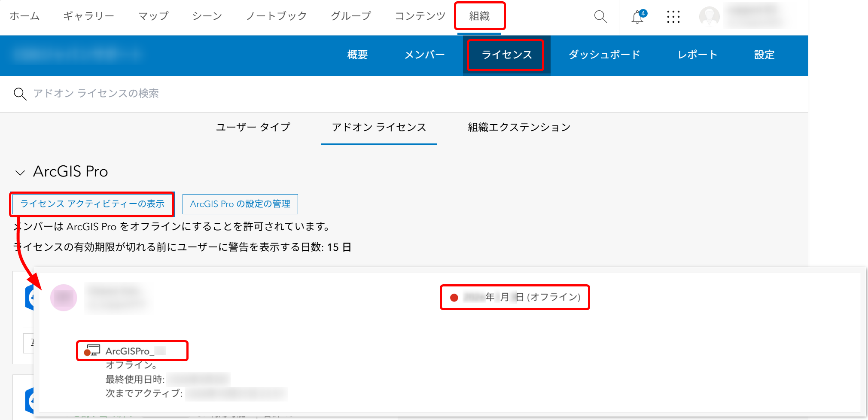The height and width of the screenshot is (420, 868).
Task: Open the ダッシュボード tab
Action: (x=604, y=55)
